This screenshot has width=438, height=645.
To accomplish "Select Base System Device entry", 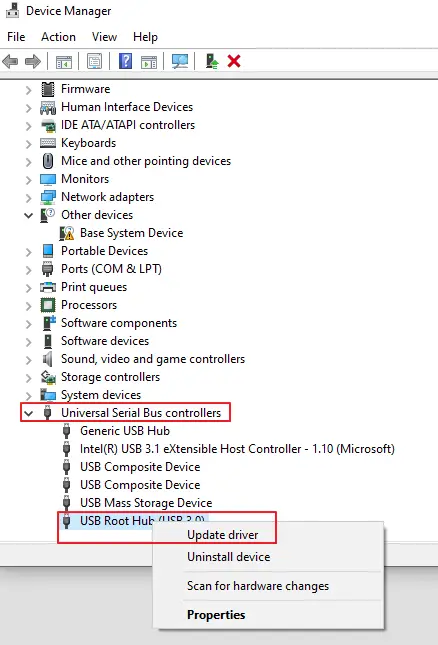I will [132, 233].
